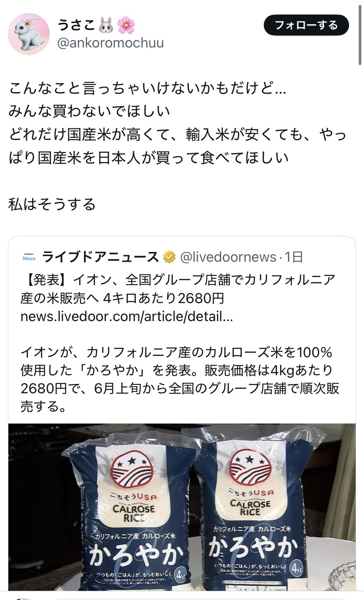Tap the cherry blossom emoji in name
Viewport: 364px width, 600px height.
click(x=126, y=26)
